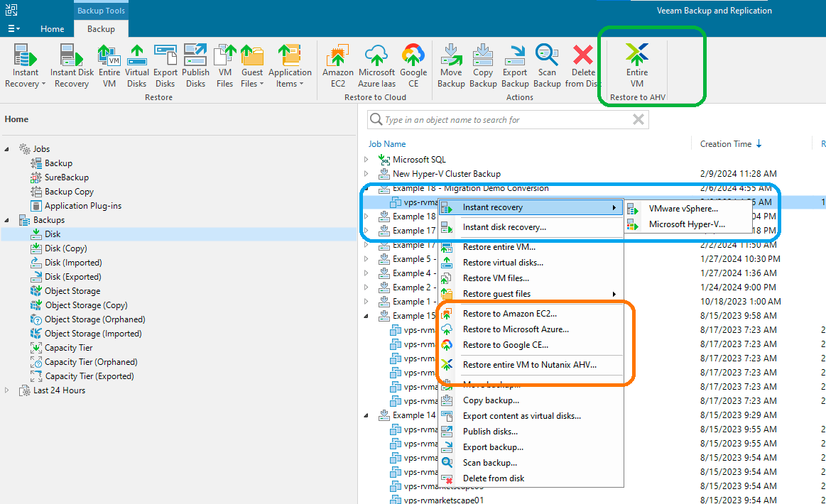This screenshot has width=826, height=504.
Task: Collapse the Example 15 job row
Action: tap(366, 316)
